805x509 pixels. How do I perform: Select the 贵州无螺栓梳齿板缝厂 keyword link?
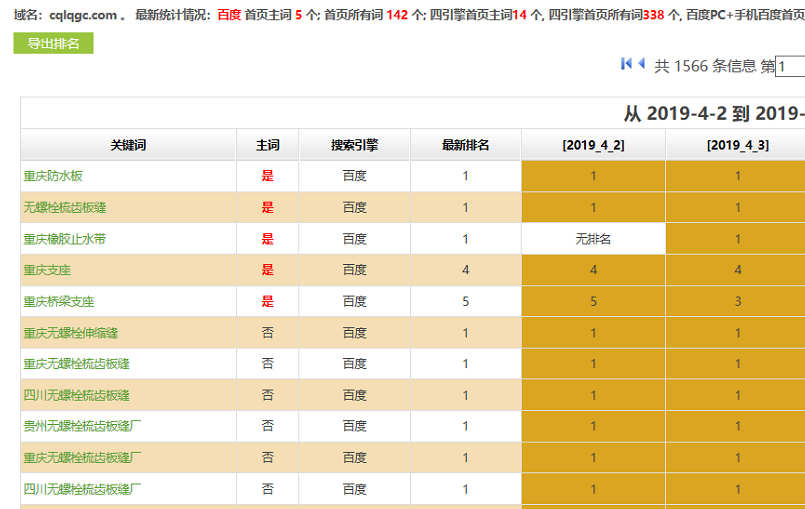click(82, 426)
